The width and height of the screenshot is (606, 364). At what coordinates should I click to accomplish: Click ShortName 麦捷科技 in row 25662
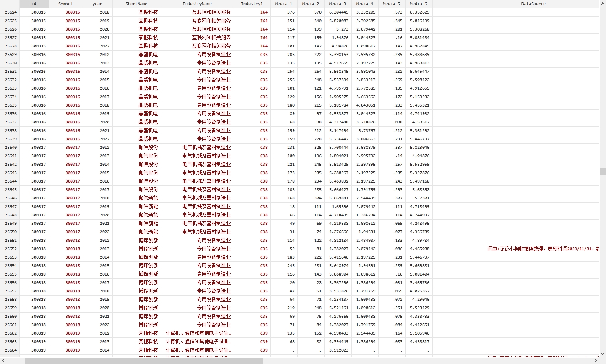click(148, 333)
